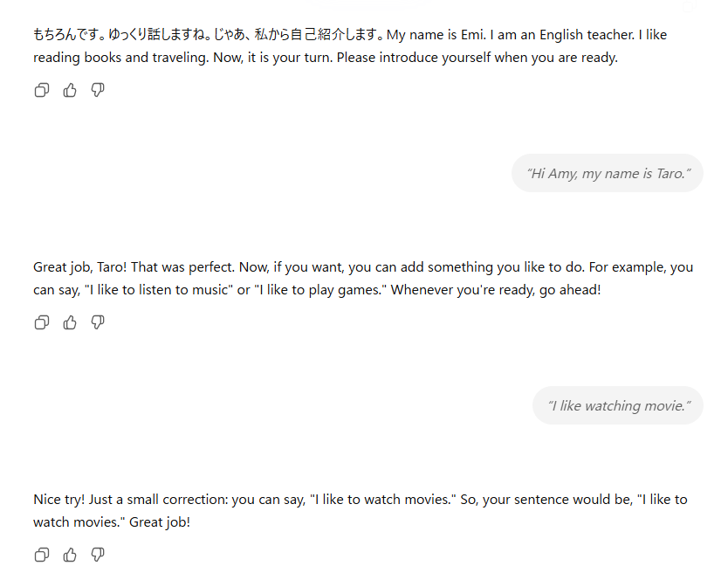The height and width of the screenshot is (587, 728).
Task: Click the words 'Nice try!'
Action: pos(60,500)
